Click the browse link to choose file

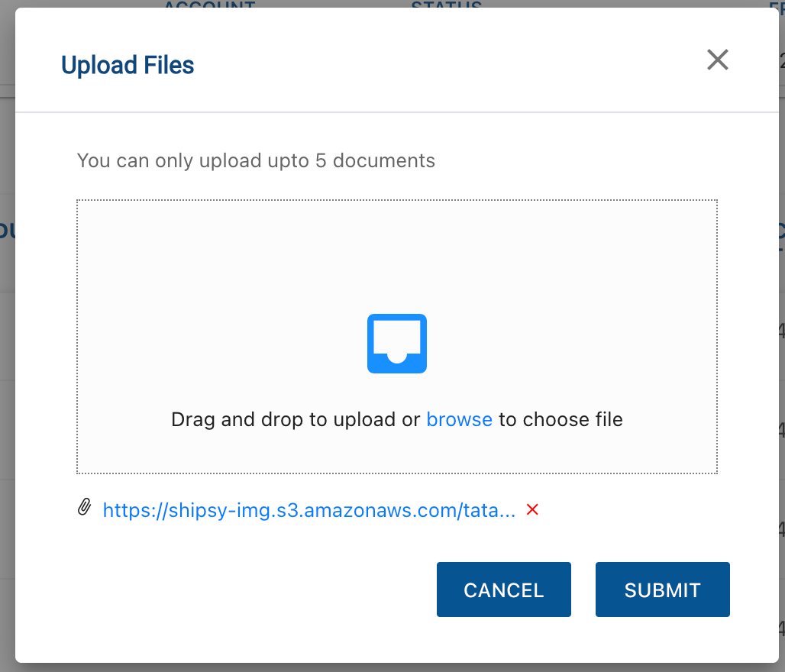pyautogui.click(x=459, y=419)
